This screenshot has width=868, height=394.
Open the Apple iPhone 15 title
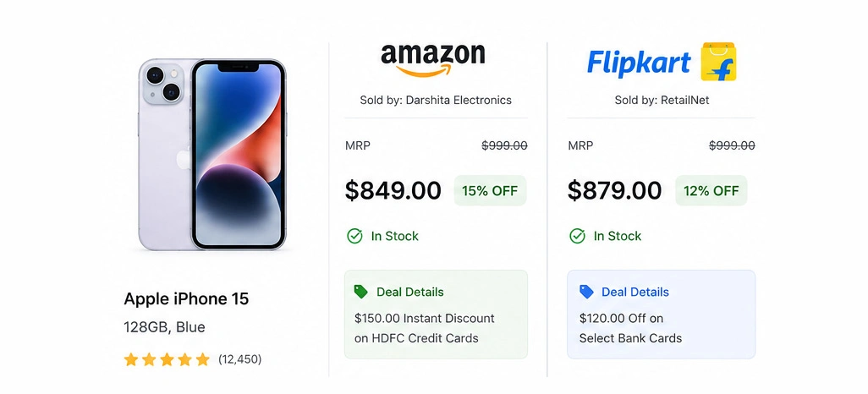coord(187,299)
